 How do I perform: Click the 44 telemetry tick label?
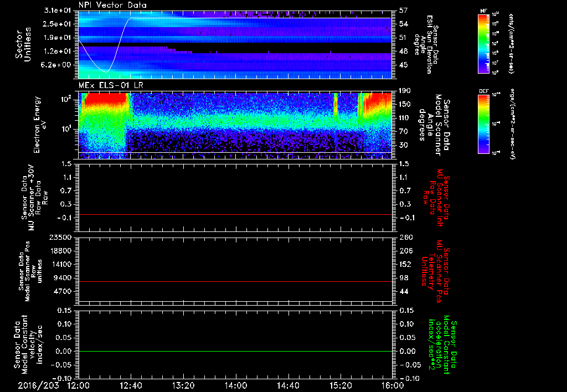click(x=404, y=291)
